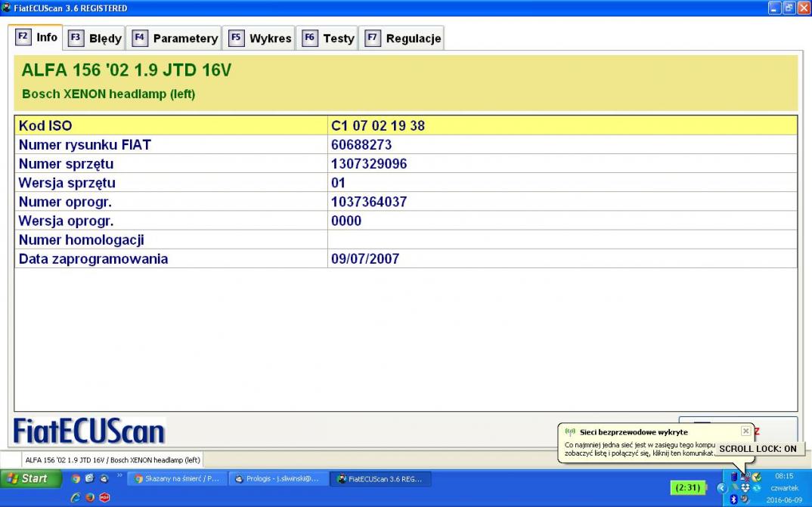This screenshot has width=812, height=507.
Task: Select the 'Wersja oprogr.' row label
Action: [x=66, y=221]
